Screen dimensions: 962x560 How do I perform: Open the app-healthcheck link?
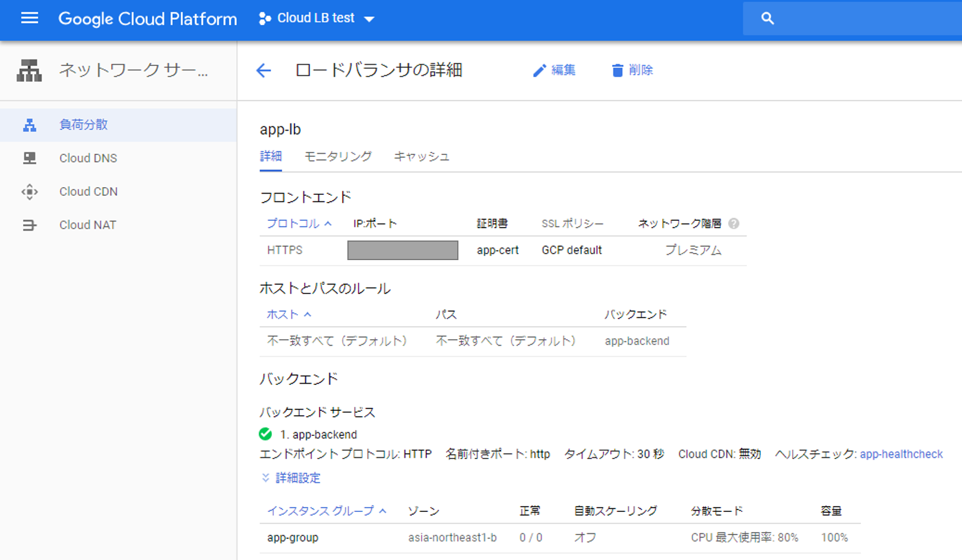coord(901,454)
